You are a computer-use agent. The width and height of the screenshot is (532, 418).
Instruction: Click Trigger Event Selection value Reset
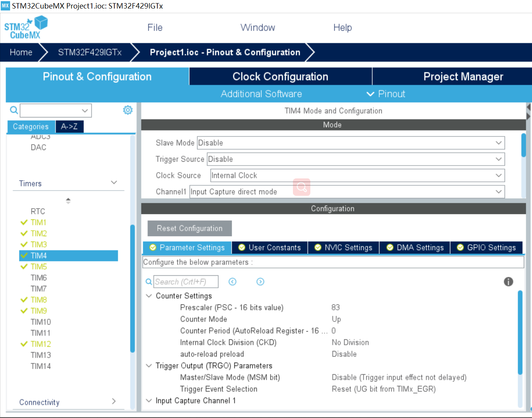coord(384,389)
